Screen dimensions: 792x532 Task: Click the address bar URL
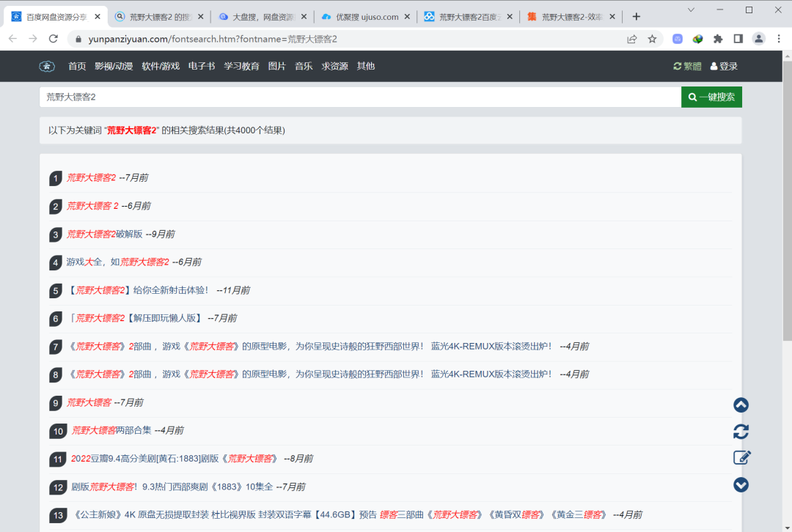212,39
